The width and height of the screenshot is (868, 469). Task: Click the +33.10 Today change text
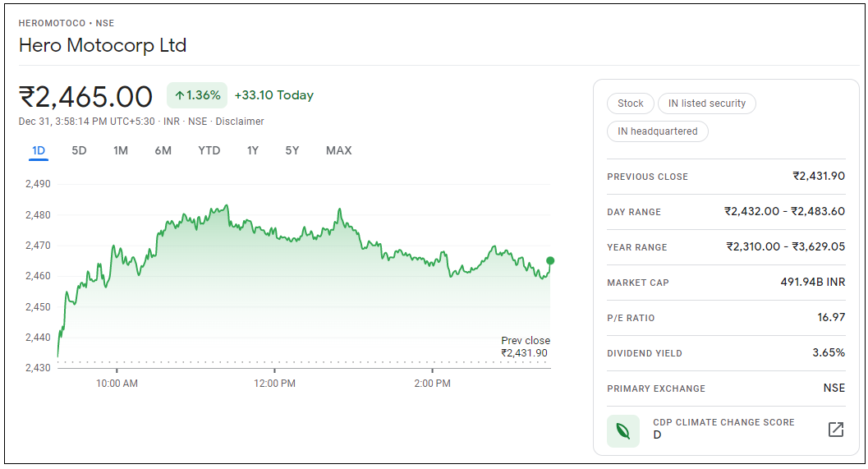click(x=274, y=95)
